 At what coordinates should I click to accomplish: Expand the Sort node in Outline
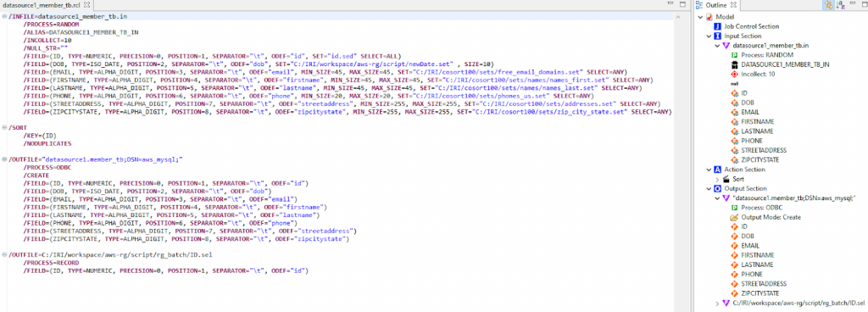coord(718,179)
